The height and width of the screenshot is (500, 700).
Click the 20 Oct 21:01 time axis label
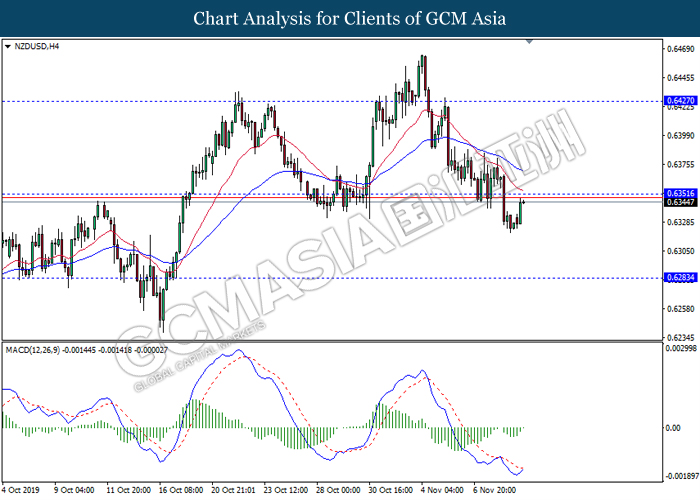(233, 490)
